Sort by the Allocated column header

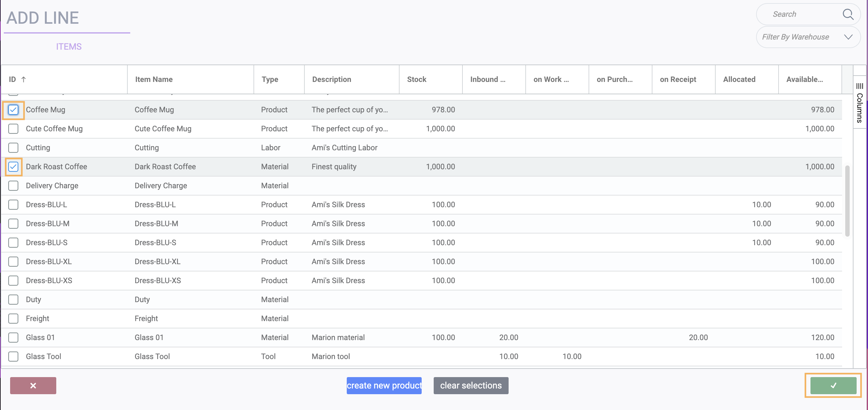point(739,79)
